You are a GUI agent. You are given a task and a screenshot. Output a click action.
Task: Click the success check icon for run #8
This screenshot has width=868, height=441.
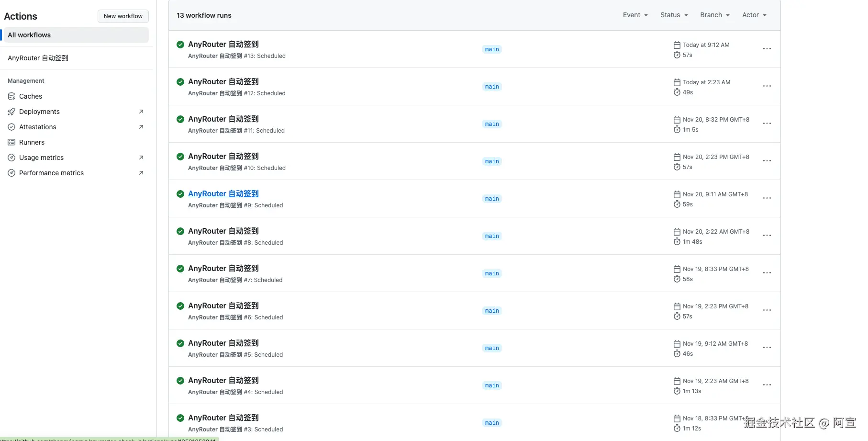[x=180, y=231]
